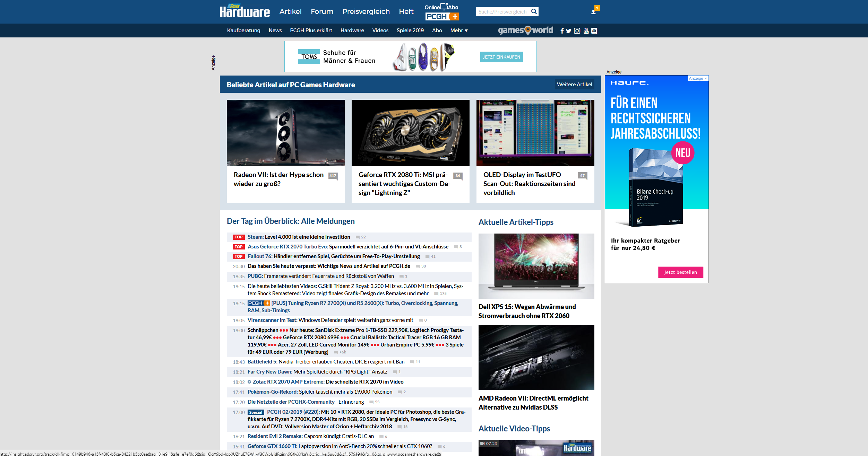Open the Asus Geforce RTX 2070 Turbo Evo news
The height and width of the screenshot is (456, 868).
(348, 247)
